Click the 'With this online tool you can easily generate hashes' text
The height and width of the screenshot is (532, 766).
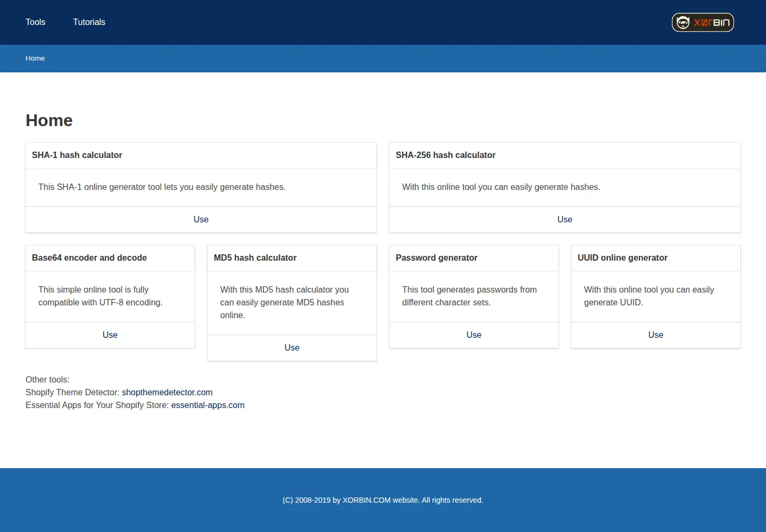(501, 187)
